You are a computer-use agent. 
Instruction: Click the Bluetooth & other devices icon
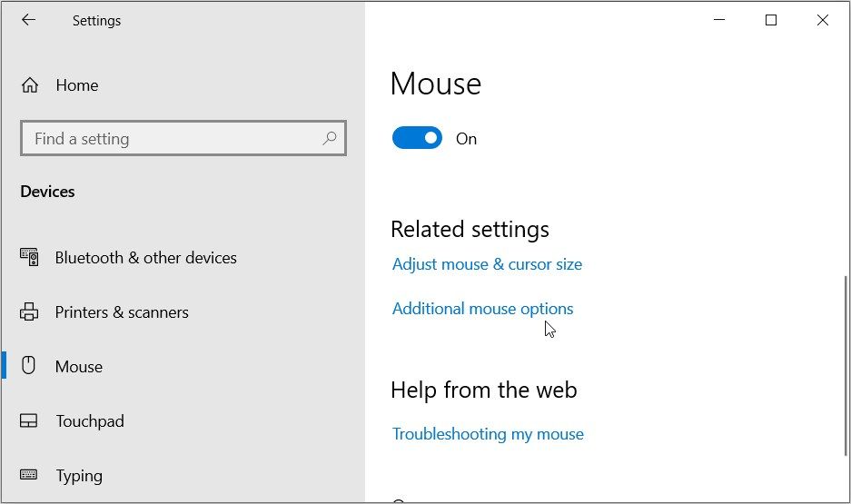tap(29, 258)
